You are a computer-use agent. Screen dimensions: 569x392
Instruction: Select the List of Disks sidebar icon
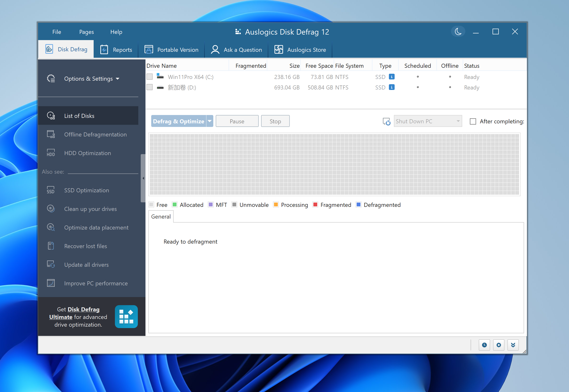[x=51, y=115]
